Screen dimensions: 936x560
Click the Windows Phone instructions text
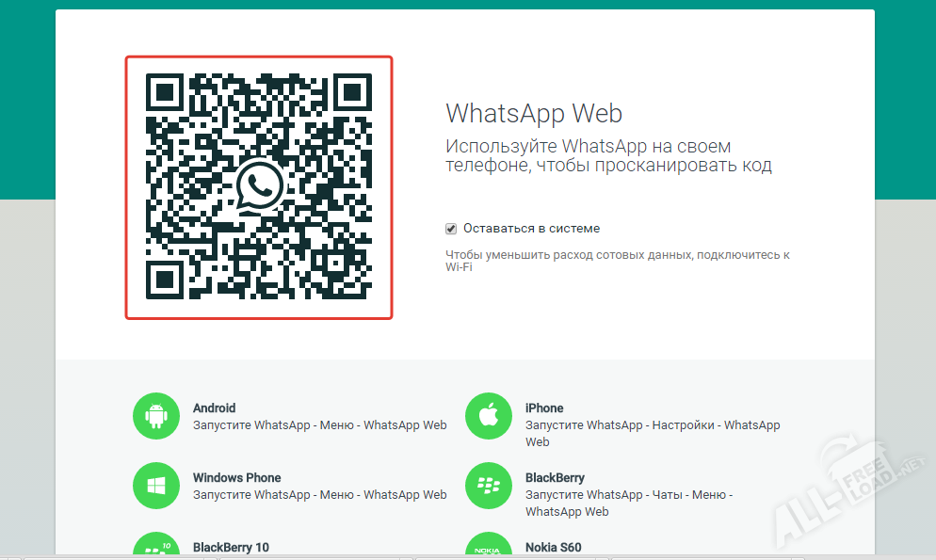click(320, 494)
